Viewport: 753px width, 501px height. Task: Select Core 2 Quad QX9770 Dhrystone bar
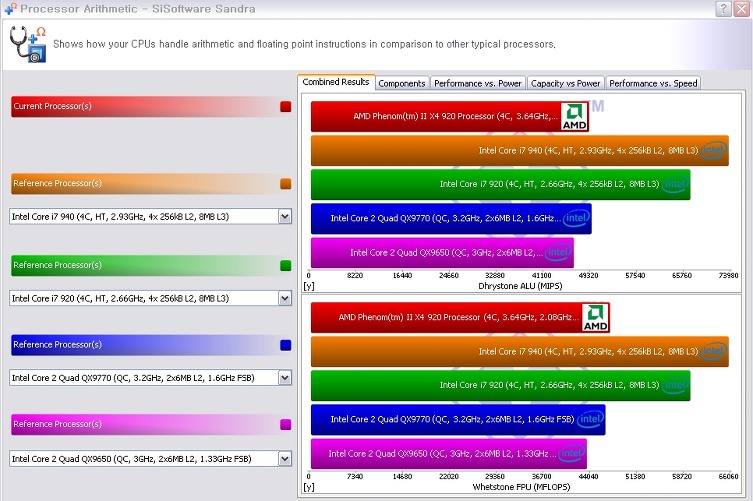click(x=451, y=218)
